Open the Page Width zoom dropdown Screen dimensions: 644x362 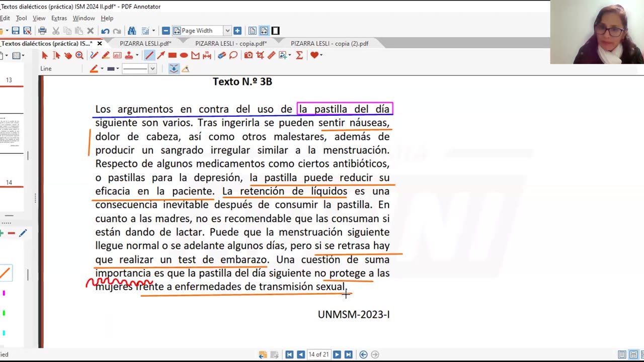click(227, 31)
